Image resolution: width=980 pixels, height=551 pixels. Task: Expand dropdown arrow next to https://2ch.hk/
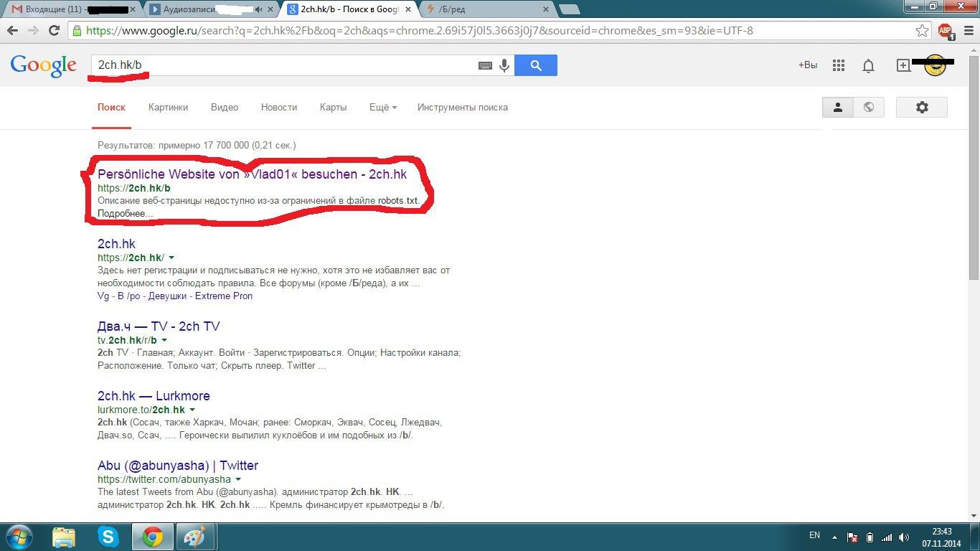pos(171,258)
